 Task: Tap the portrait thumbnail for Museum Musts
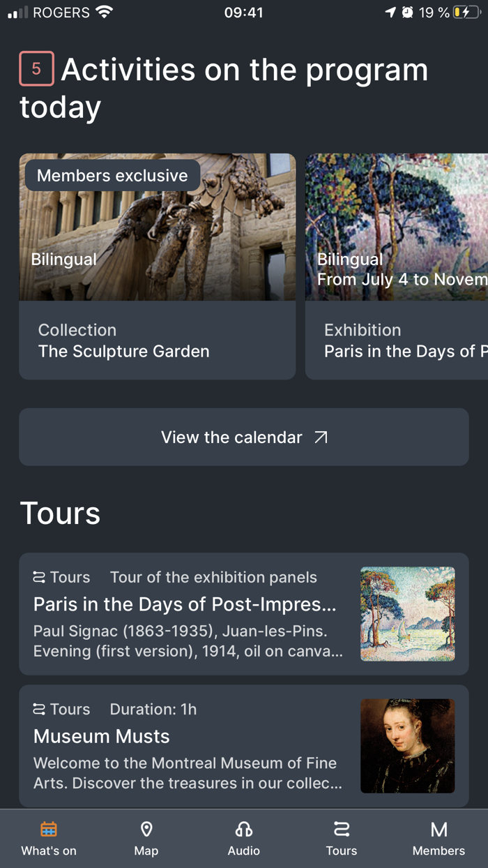(x=407, y=746)
